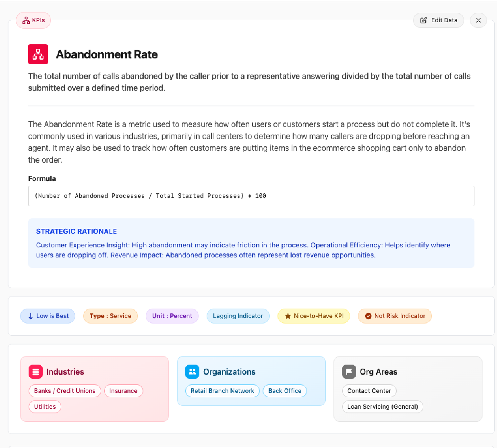Click the red Abandonment Rate KPI icon
Image resolution: width=497 pixels, height=448 pixels.
[38, 54]
